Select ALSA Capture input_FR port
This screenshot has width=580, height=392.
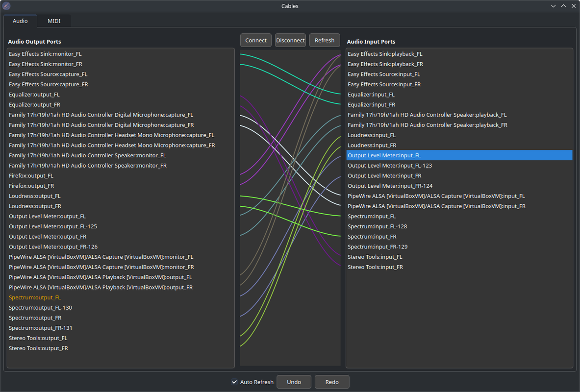coord(459,206)
